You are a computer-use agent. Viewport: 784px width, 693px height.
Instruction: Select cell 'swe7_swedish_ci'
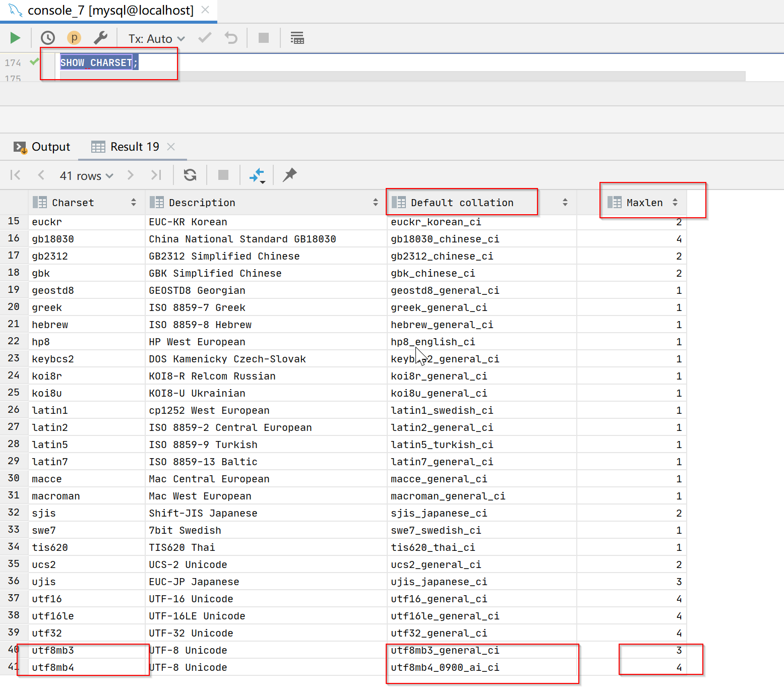[x=481, y=530]
